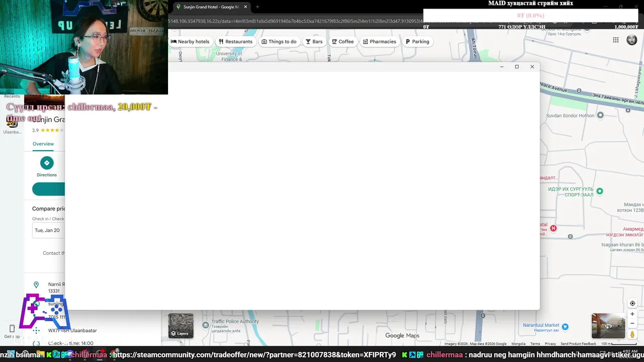Select the red hospital H marker
The height and width of the screenshot is (362, 644).
[x=553, y=228]
